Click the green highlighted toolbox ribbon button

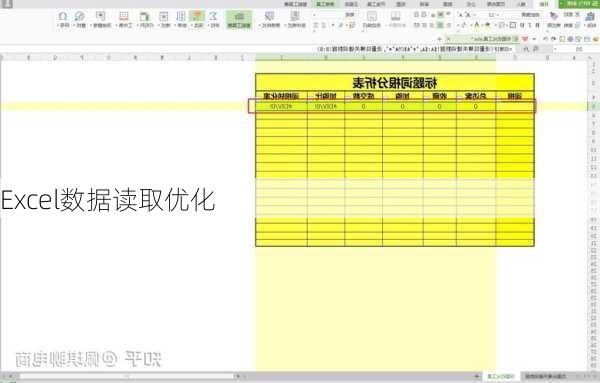(x=239, y=19)
